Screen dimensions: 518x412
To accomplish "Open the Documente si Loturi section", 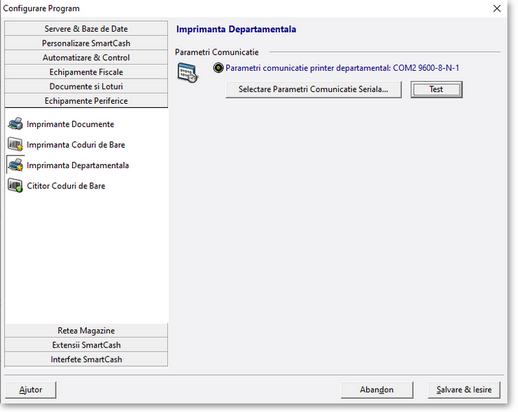I will (86, 86).
